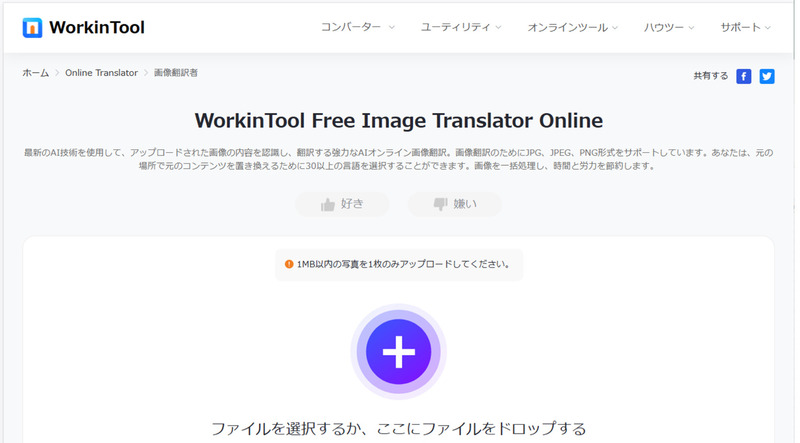Click the thumbs-down 嫌い button

tap(455, 204)
